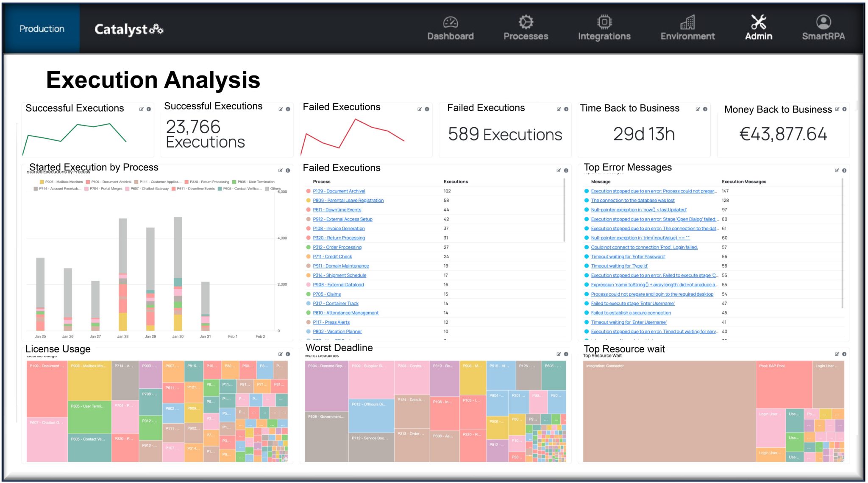The width and height of the screenshot is (868, 483).
Task: Switch to the Admin menu
Action: tap(759, 28)
